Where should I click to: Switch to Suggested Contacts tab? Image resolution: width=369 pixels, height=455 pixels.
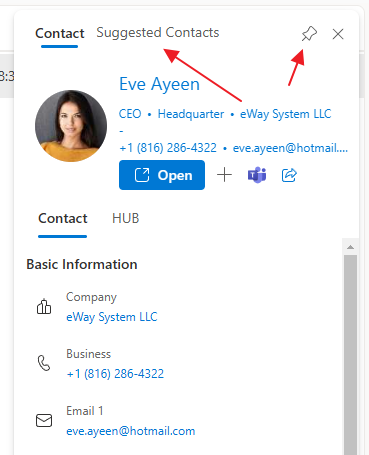click(158, 33)
